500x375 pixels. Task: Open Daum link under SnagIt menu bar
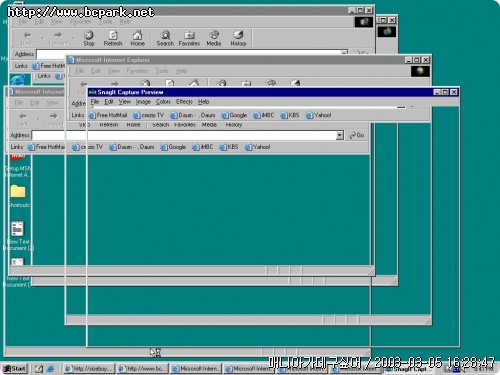click(193, 115)
